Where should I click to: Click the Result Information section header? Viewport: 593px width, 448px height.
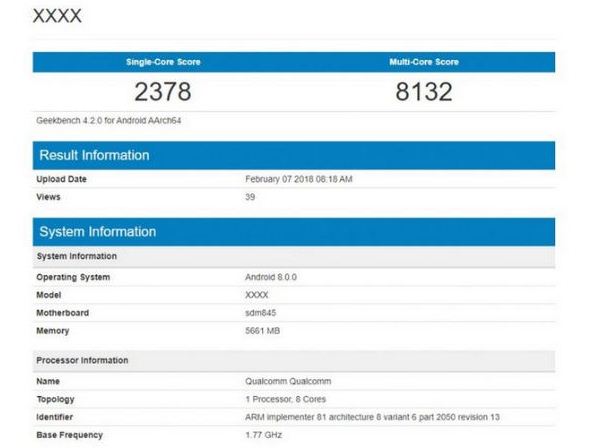[x=294, y=155]
